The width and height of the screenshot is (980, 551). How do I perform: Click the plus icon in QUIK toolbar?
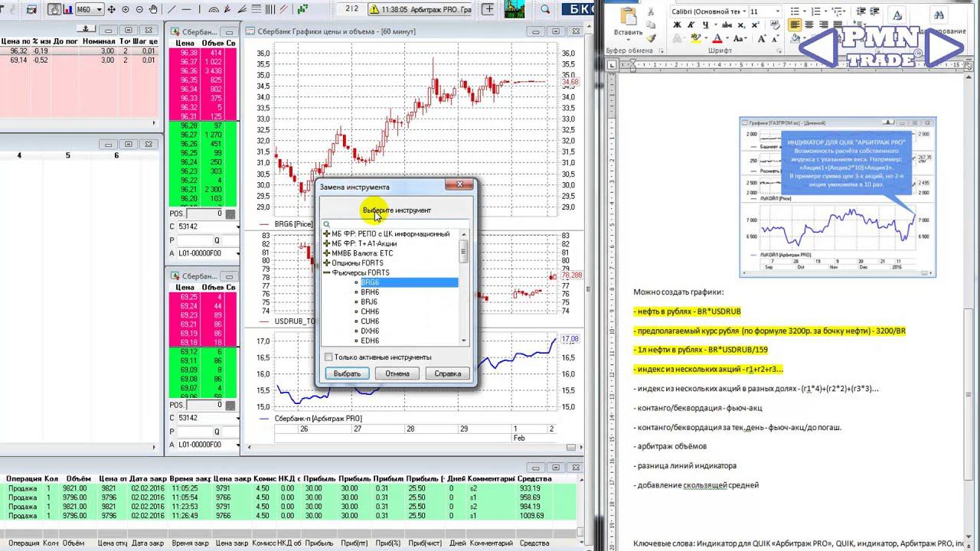tap(488, 9)
